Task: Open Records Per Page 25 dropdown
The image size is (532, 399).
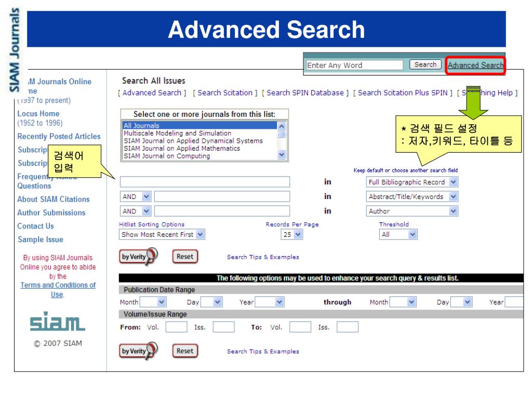Action: tap(292, 234)
